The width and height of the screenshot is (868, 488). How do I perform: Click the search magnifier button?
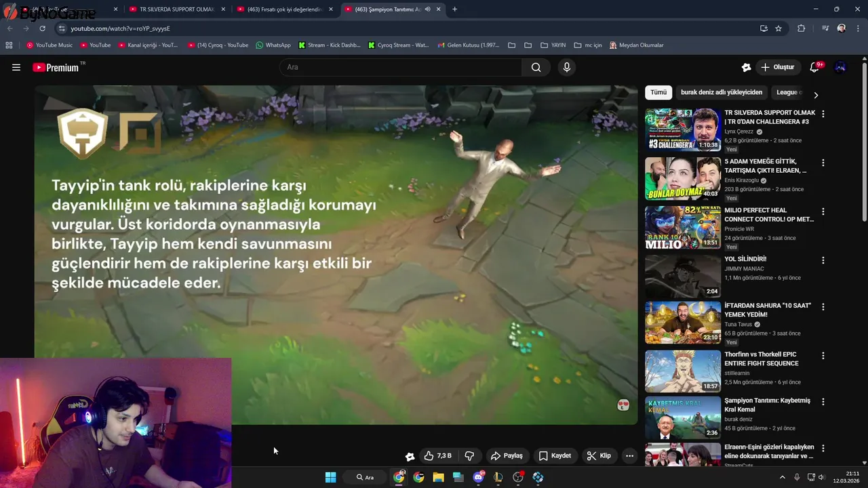coord(536,67)
